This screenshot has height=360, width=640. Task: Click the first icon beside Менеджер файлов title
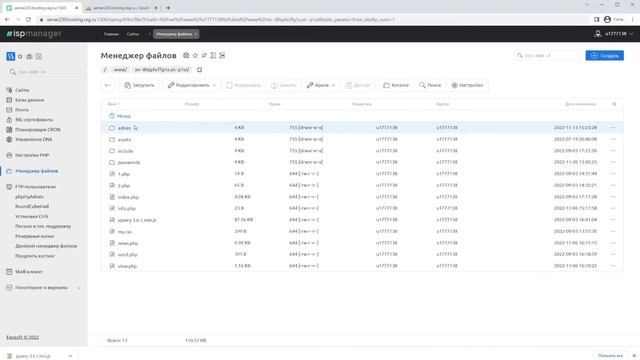point(186,56)
